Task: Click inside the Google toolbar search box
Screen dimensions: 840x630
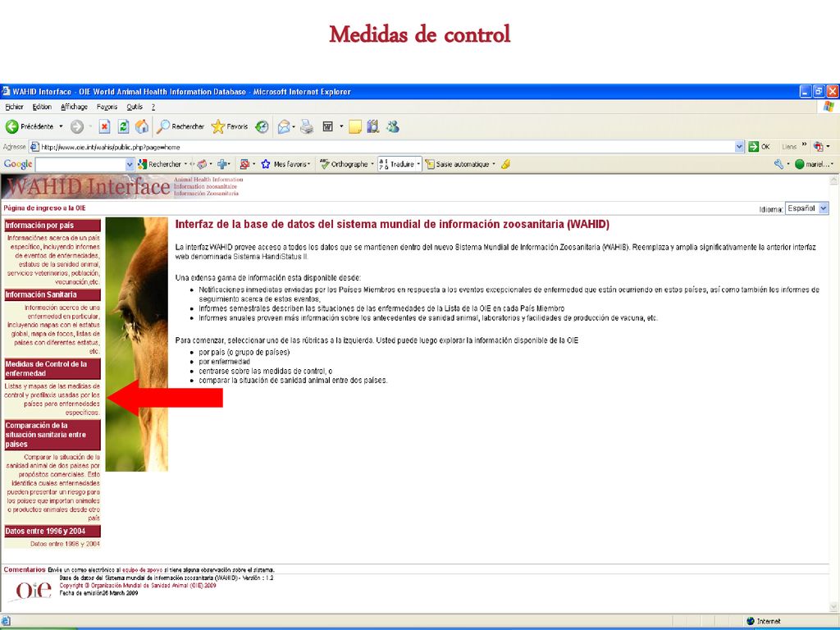Action: point(80,164)
